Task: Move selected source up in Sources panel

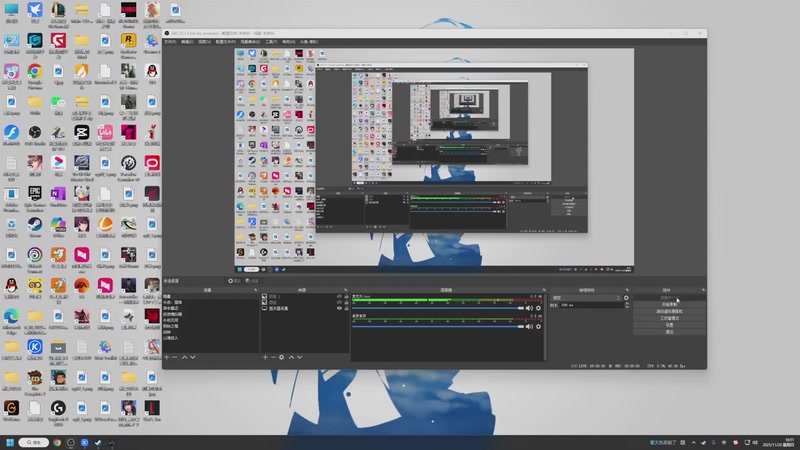Action: tap(291, 357)
